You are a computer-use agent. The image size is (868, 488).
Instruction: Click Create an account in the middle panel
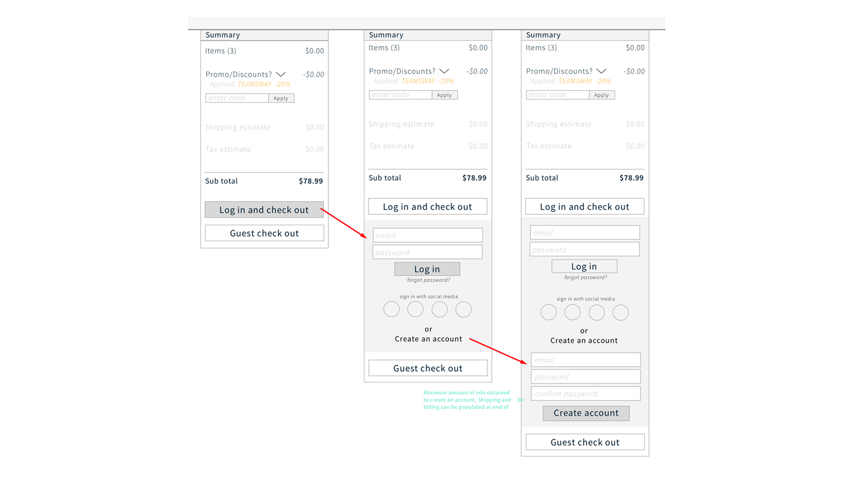428,338
